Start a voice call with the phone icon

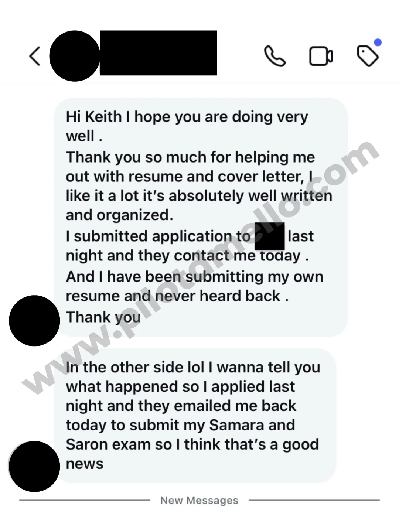pos(275,56)
